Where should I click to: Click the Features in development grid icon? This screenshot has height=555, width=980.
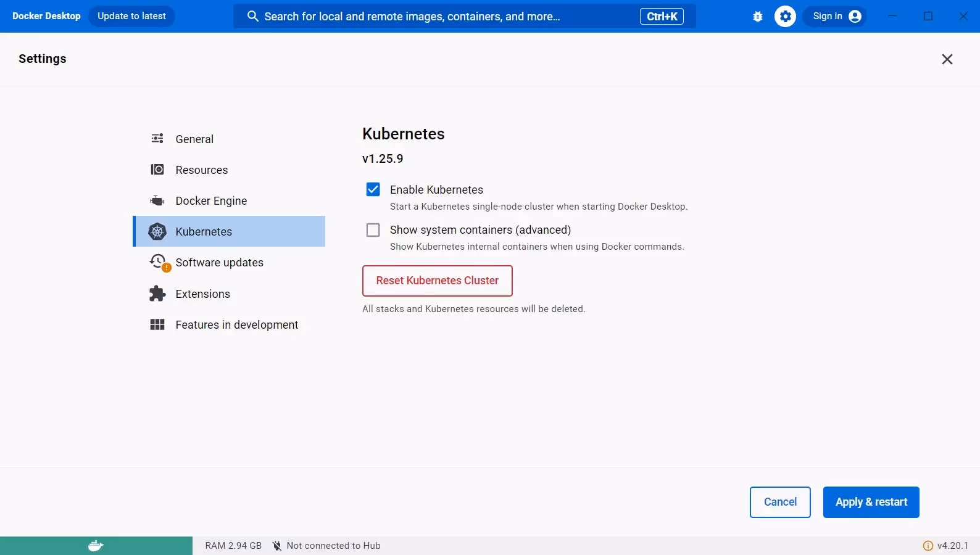coord(157,324)
